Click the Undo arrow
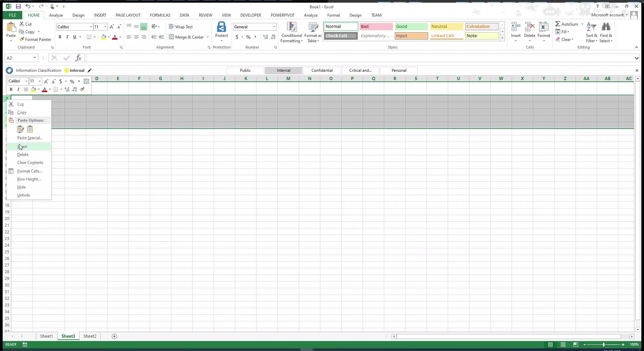 point(28,6)
